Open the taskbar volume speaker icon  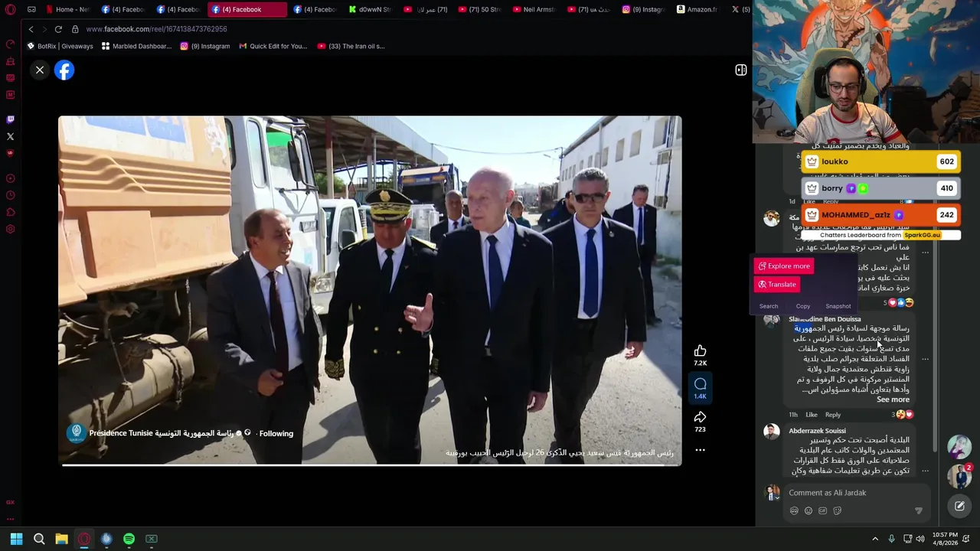(x=920, y=539)
